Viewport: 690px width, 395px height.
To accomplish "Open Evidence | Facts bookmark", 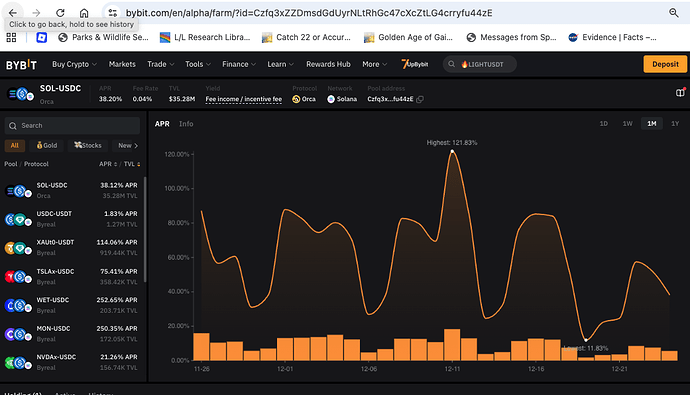I will pos(613,37).
